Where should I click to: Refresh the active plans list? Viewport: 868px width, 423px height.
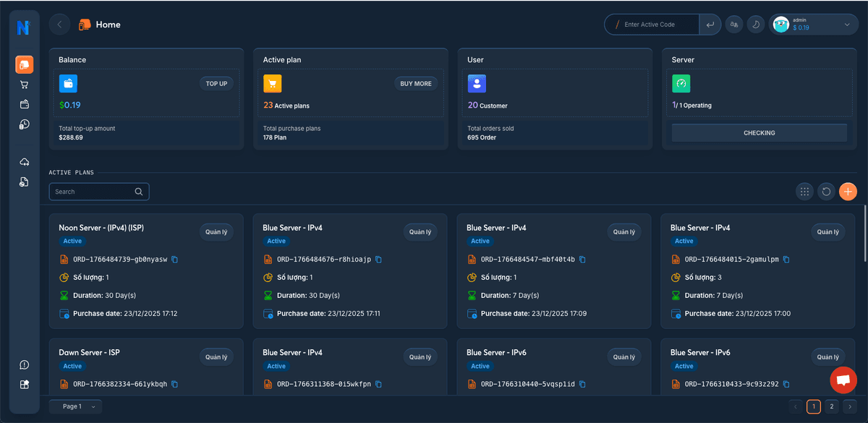point(826,191)
